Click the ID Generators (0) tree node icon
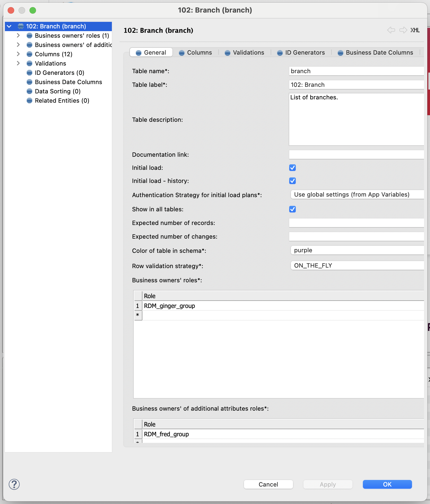 (29, 73)
